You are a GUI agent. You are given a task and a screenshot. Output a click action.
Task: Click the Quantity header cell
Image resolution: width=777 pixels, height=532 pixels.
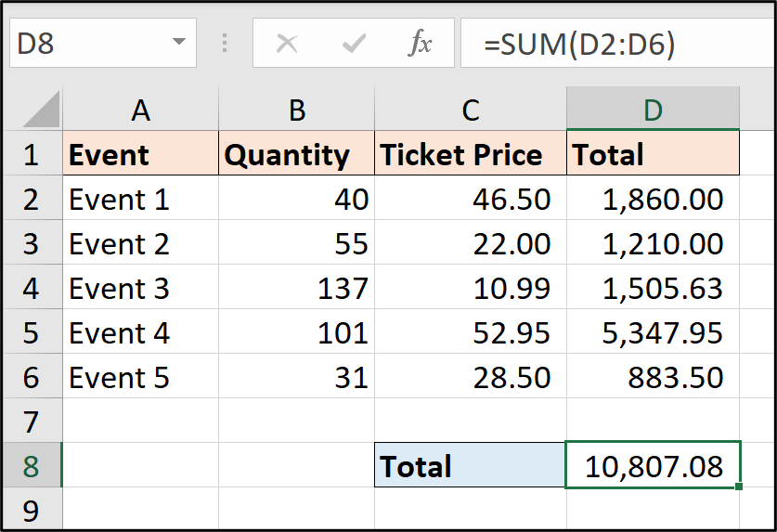click(x=296, y=153)
